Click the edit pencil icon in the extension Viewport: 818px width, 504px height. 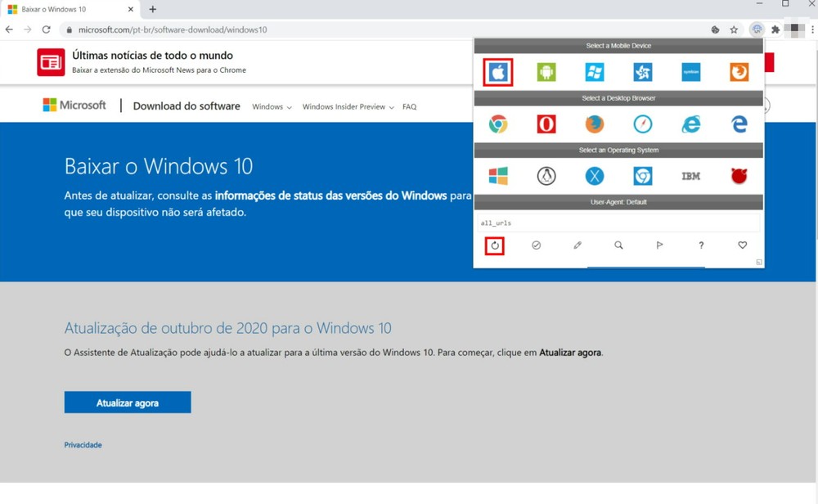578,245
